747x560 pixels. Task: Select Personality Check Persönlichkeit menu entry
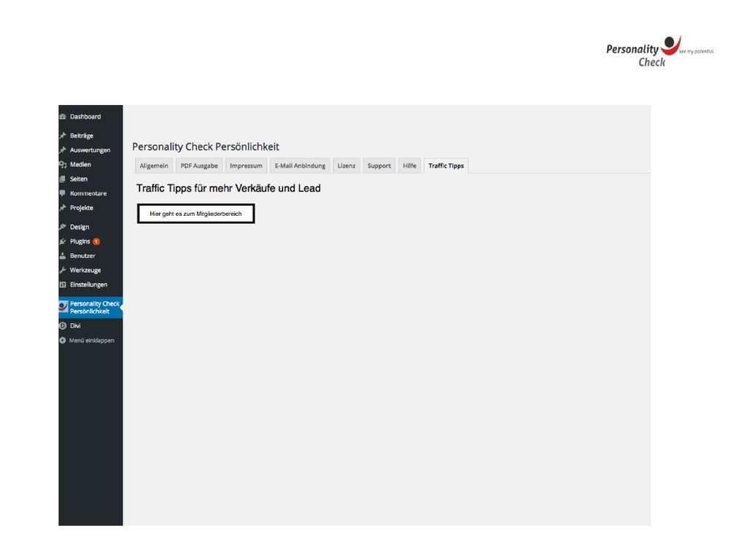(90, 308)
